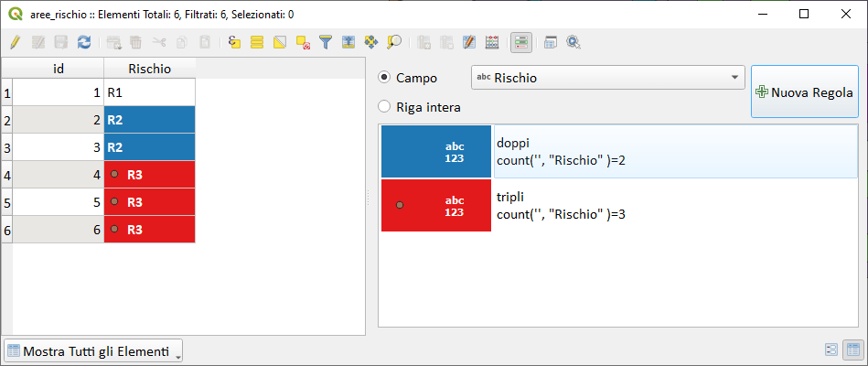Open the doppi formatting rule

[x=675, y=152]
